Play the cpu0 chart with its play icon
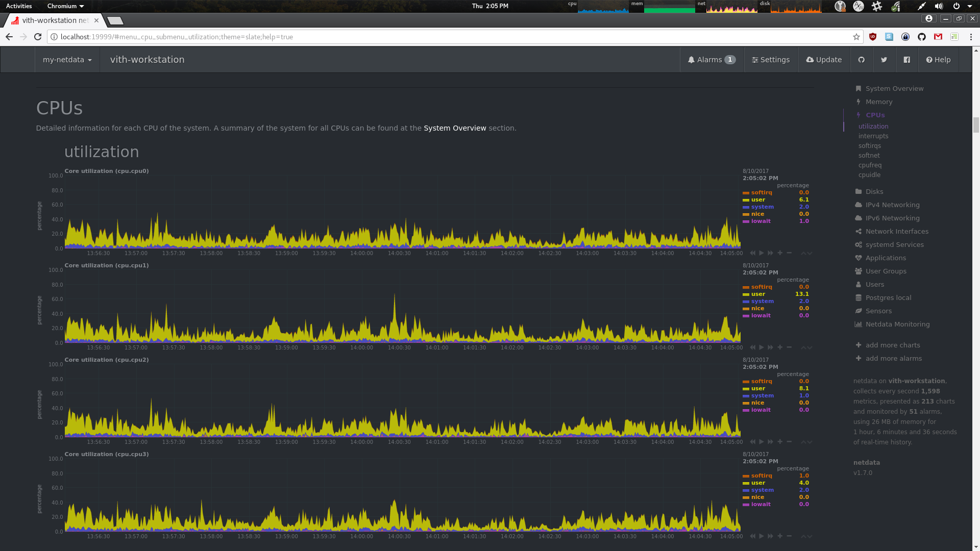The height and width of the screenshot is (551, 980). (762, 253)
